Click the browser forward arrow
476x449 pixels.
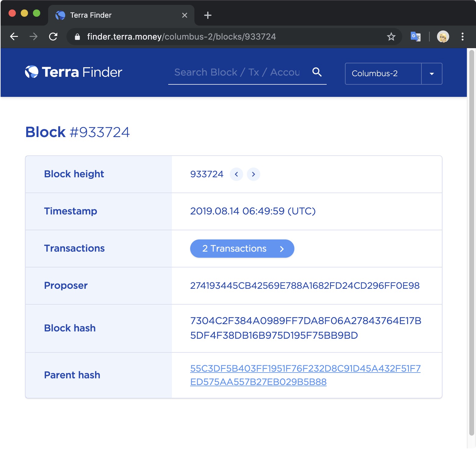(34, 37)
